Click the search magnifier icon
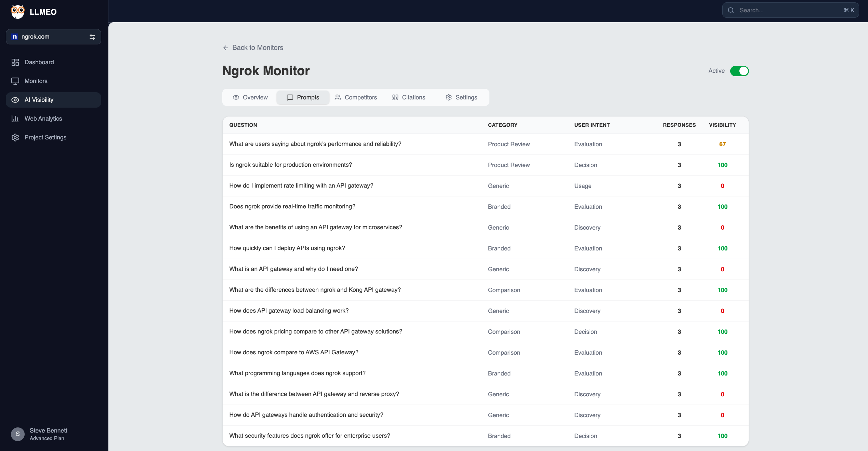This screenshot has width=868, height=451. [731, 10]
